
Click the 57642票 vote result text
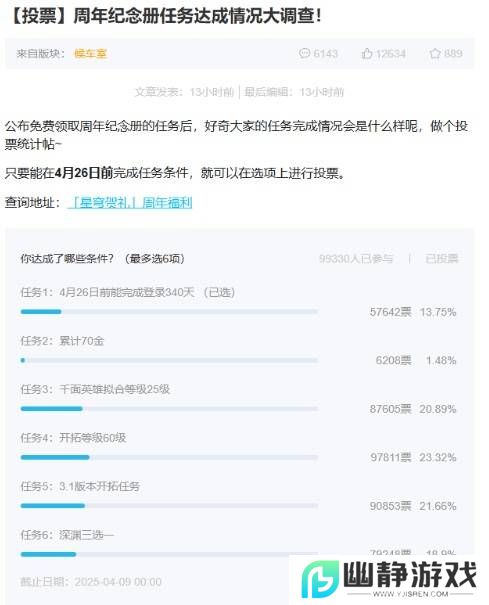[391, 312]
